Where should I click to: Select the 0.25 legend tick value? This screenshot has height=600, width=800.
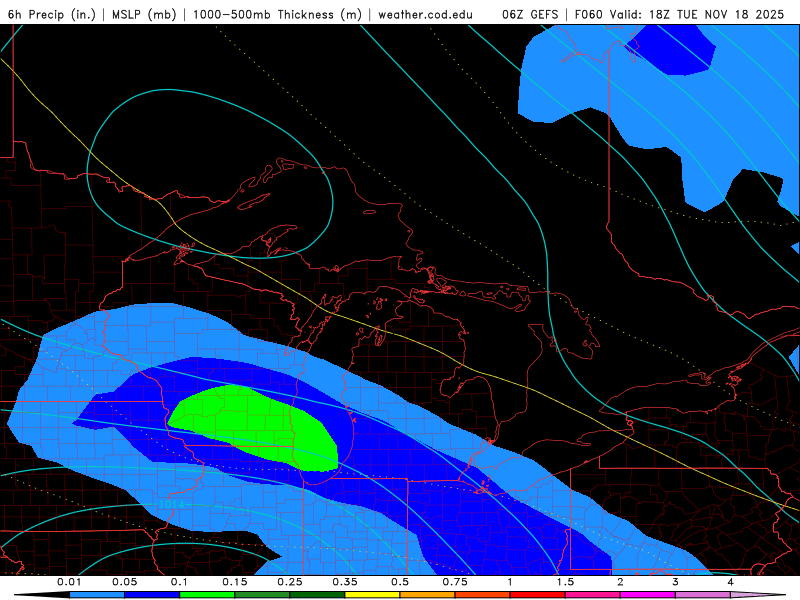pyautogui.click(x=290, y=582)
